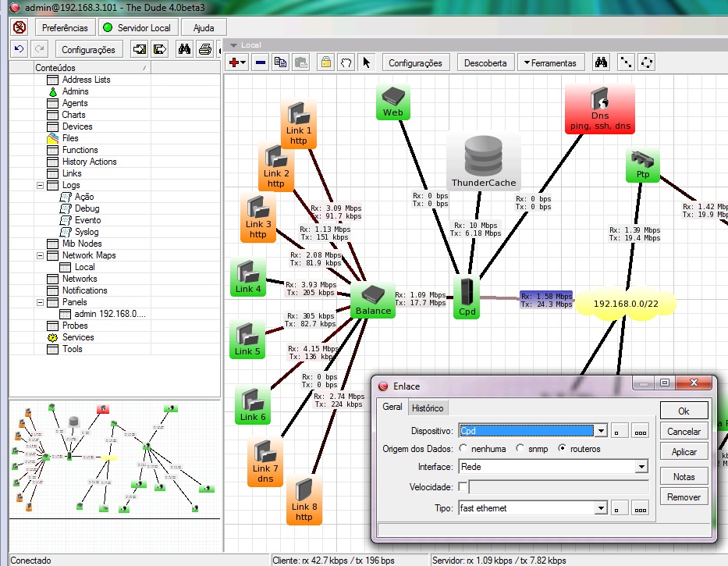The width and height of the screenshot is (728, 566).
Task: Select the 192.168.0.0/22 network cloud
Action: [x=625, y=304]
